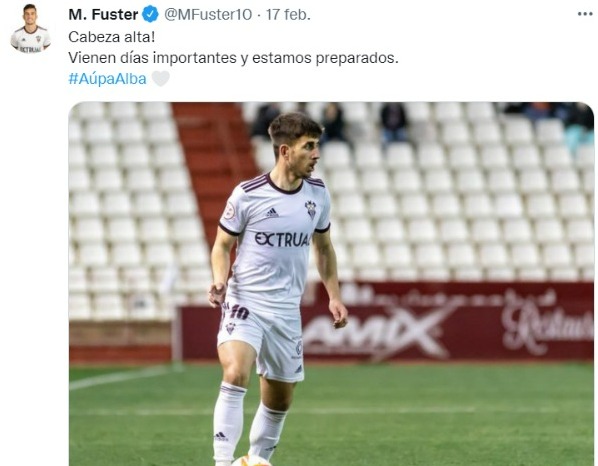Click the "Vienen días importantes" text line
This screenshot has width=598, height=466.
tap(233, 58)
